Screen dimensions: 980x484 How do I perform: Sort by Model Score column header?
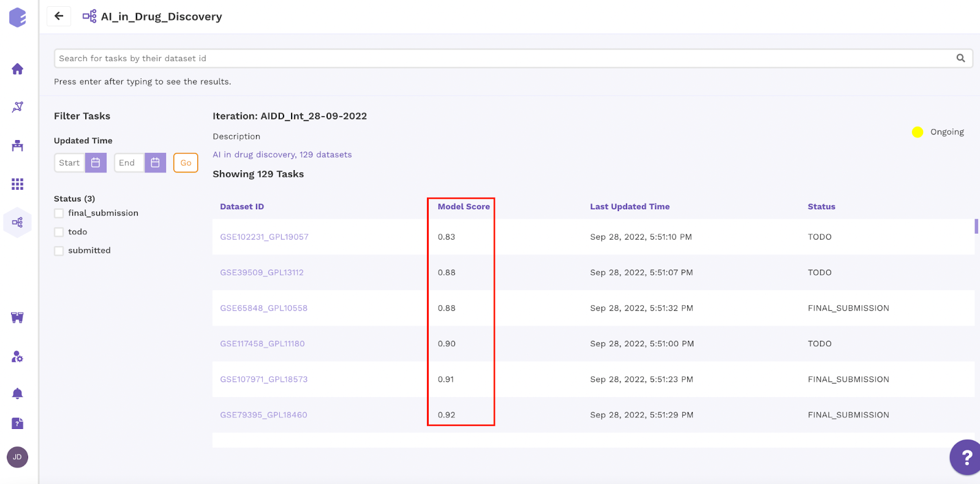tap(464, 207)
